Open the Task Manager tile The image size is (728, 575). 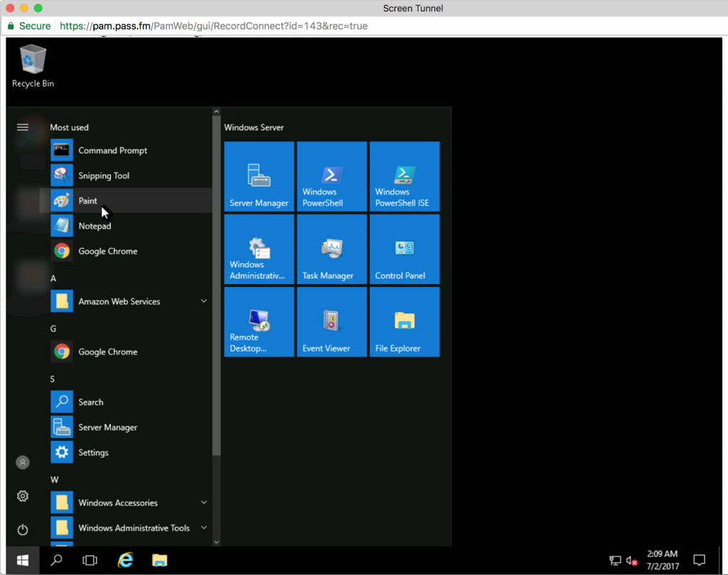pyautogui.click(x=331, y=249)
